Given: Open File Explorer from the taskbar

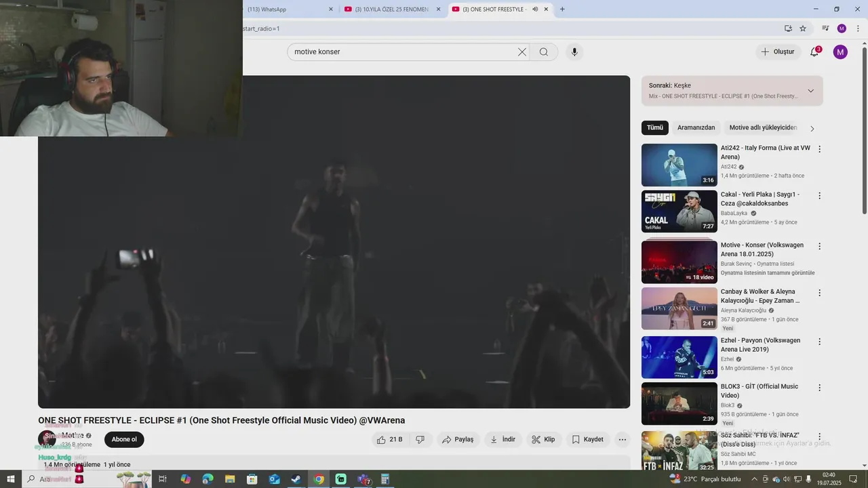Looking at the screenshot, I should [x=230, y=479].
